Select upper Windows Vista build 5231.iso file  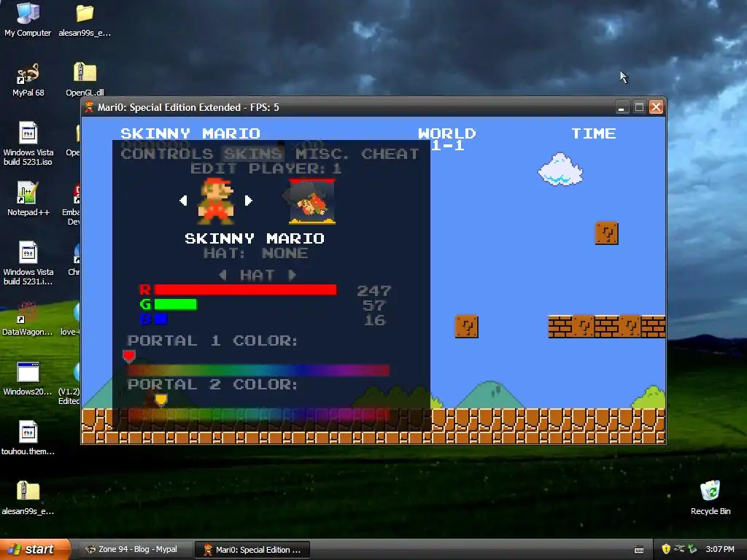[28, 143]
